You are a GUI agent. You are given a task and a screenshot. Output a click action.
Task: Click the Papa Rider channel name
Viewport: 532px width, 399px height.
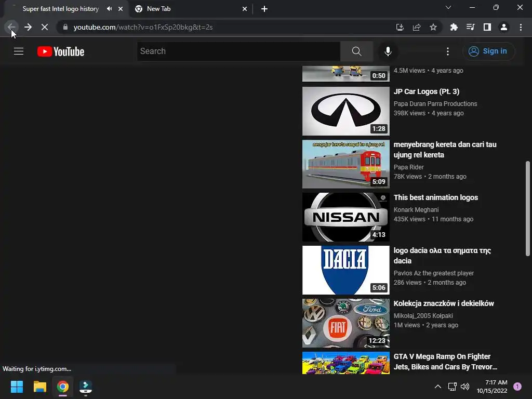[x=408, y=167]
